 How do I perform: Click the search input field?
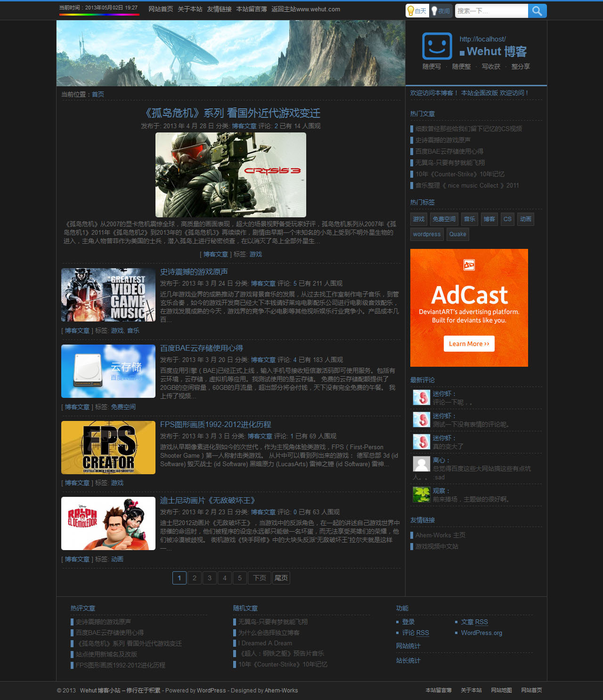pos(491,11)
